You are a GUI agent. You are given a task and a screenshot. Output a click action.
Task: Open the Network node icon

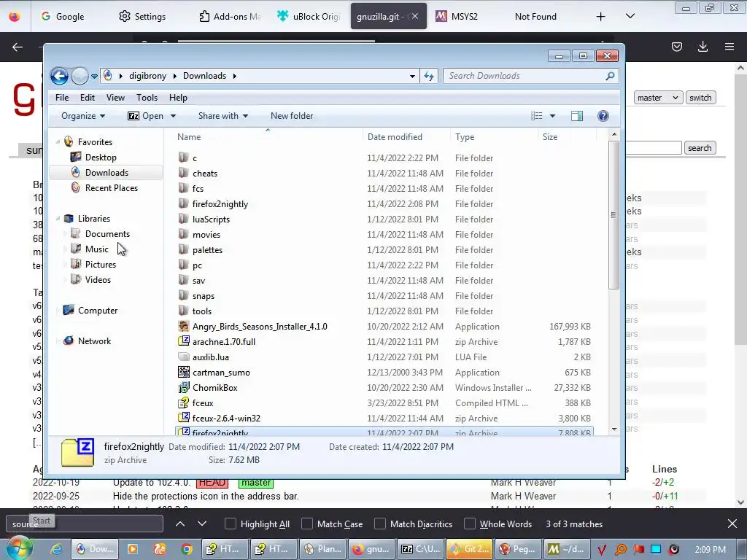coord(69,341)
